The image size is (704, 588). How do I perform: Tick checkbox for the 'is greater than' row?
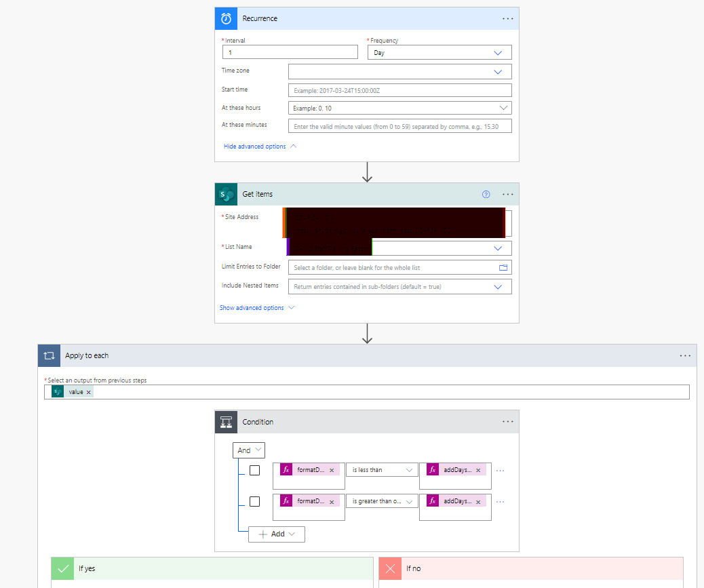254,501
